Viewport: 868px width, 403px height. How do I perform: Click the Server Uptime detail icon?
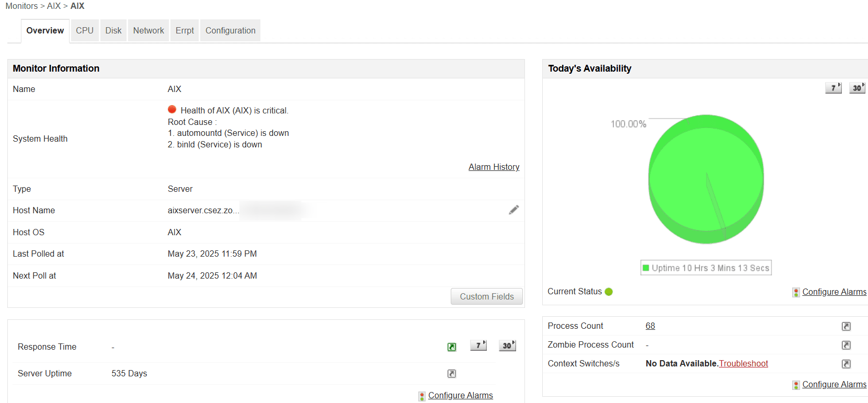tap(452, 373)
